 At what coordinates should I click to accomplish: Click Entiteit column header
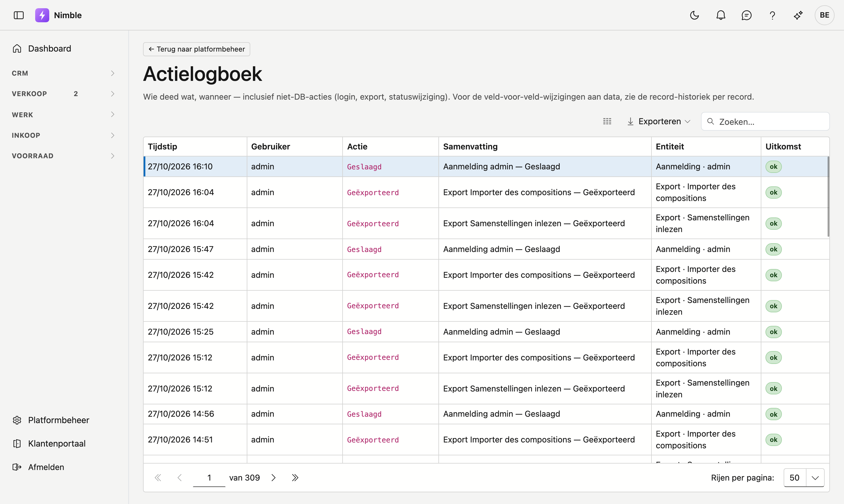(x=706, y=147)
